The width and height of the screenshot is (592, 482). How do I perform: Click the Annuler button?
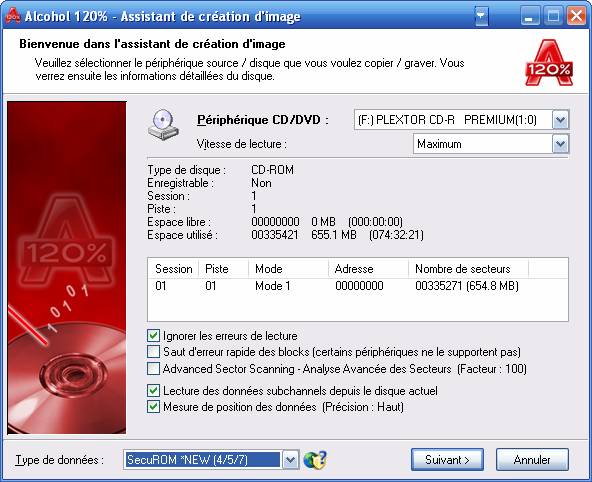click(532, 459)
